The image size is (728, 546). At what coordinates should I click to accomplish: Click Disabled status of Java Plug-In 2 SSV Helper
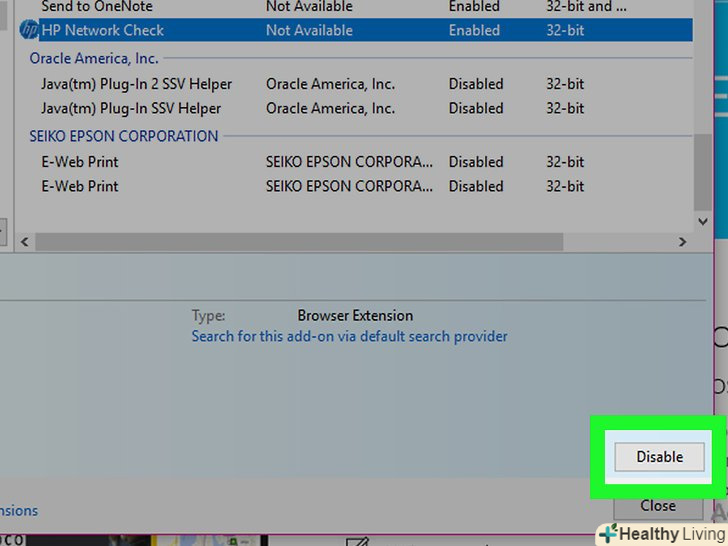(476, 84)
